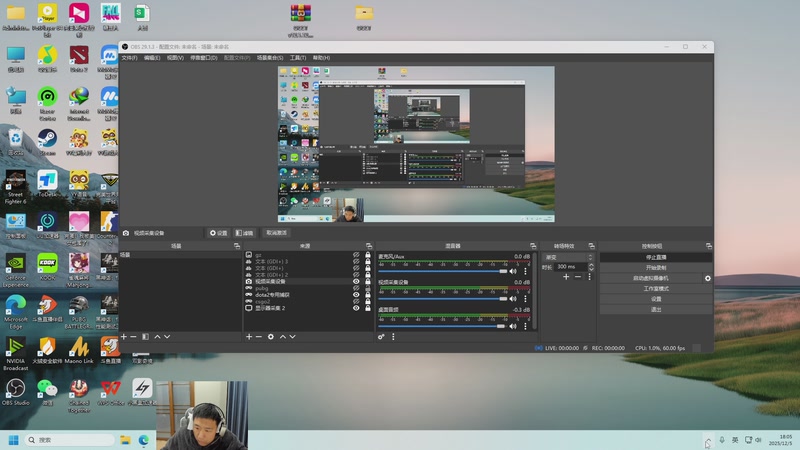This screenshot has height=450, width=800.
Task: Select OBS Studio desktop shortcut
Action: [15, 392]
